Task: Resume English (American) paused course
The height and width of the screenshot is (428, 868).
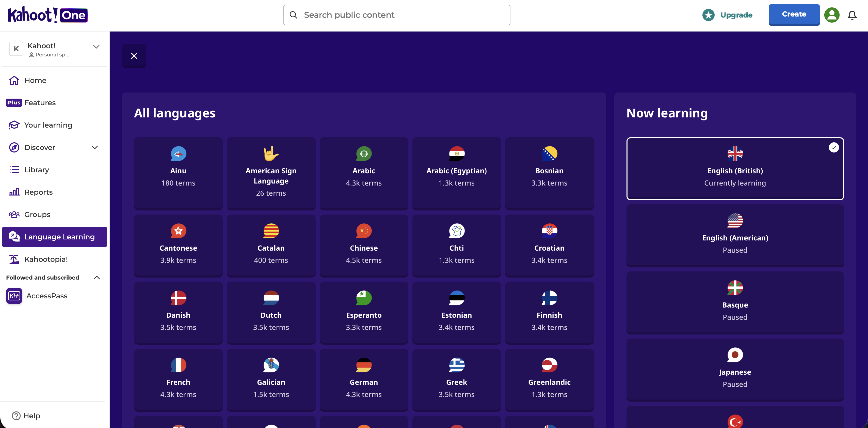Action: click(x=735, y=235)
